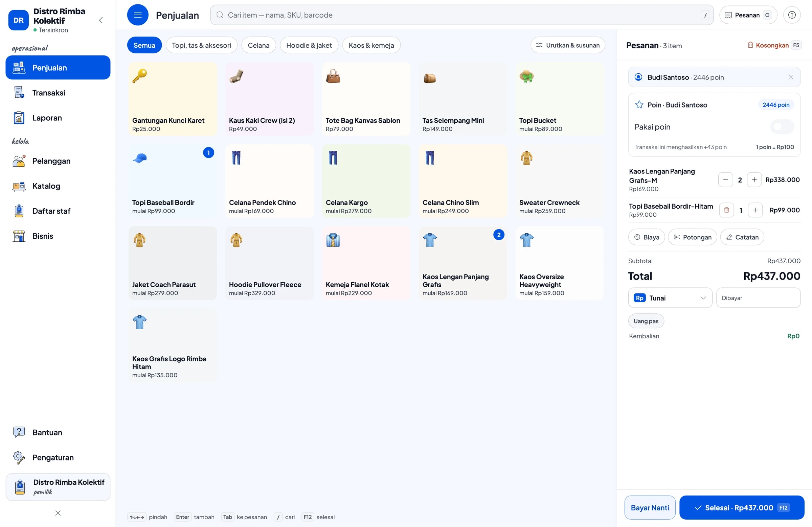This screenshot has height=527, width=812.
Task: Select the Semua category tab
Action: click(x=144, y=45)
